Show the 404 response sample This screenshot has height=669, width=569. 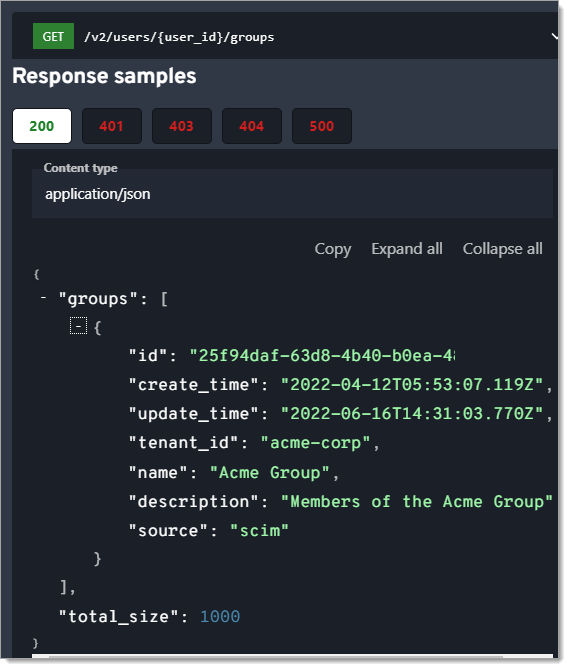pos(252,126)
